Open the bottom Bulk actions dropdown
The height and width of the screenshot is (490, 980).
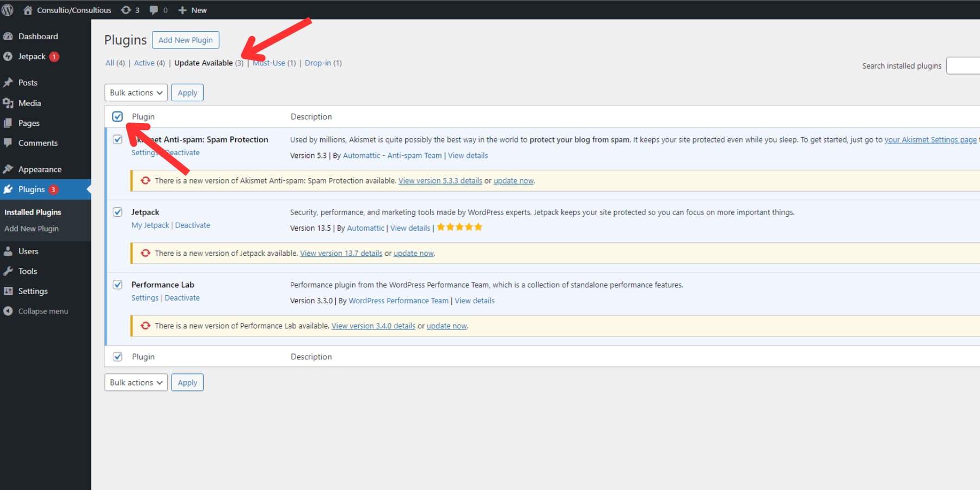(136, 382)
